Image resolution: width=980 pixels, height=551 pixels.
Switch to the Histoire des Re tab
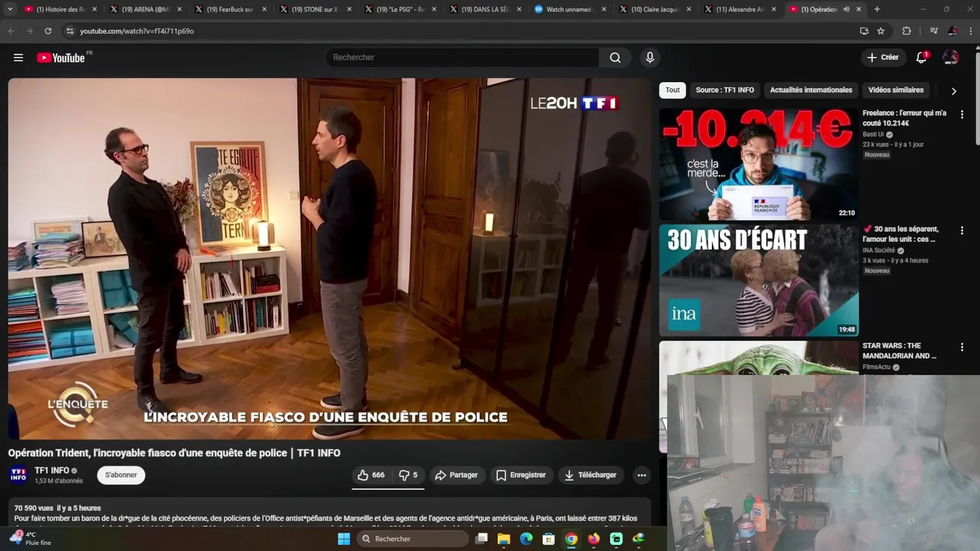60,9
